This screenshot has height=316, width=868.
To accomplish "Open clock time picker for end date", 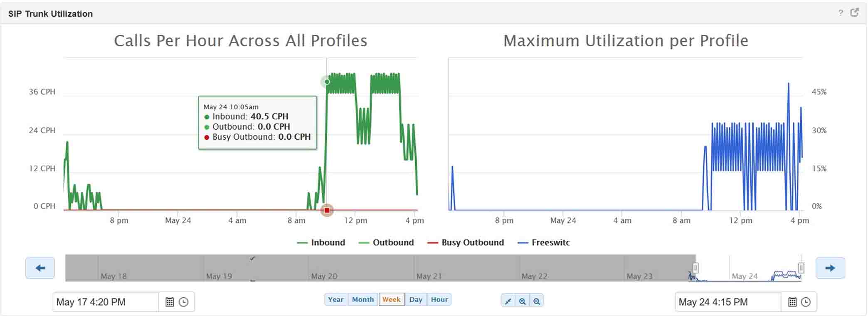I will 806,302.
